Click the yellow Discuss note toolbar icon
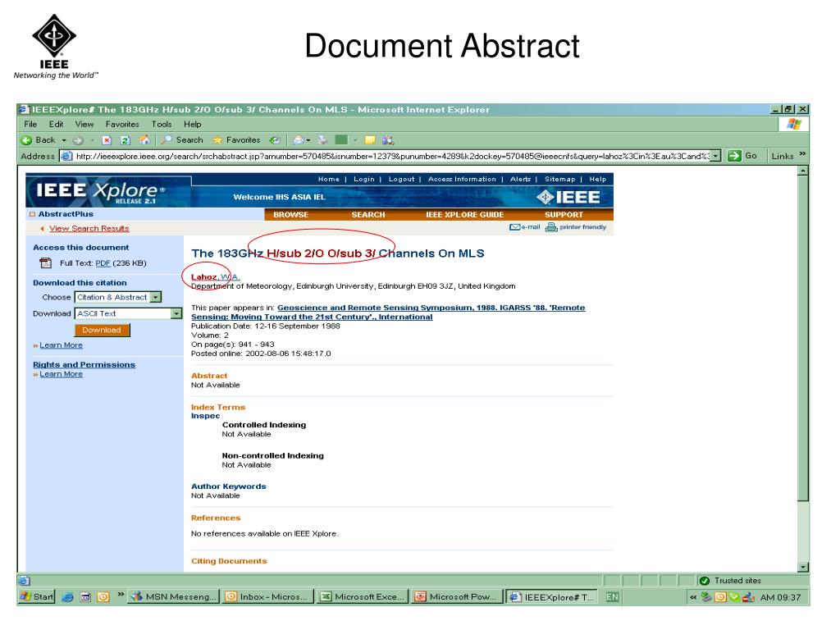Viewport: 840px width, 630px height. (x=370, y=140)
